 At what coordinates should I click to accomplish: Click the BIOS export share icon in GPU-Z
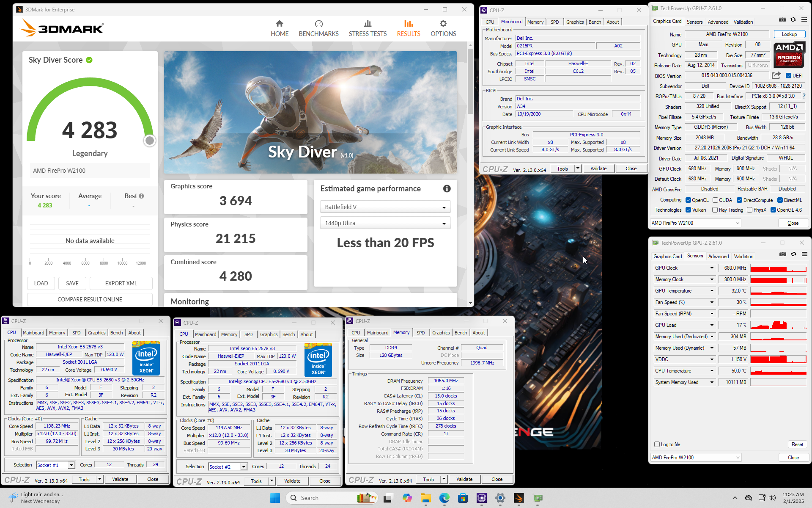click(776, 75)
